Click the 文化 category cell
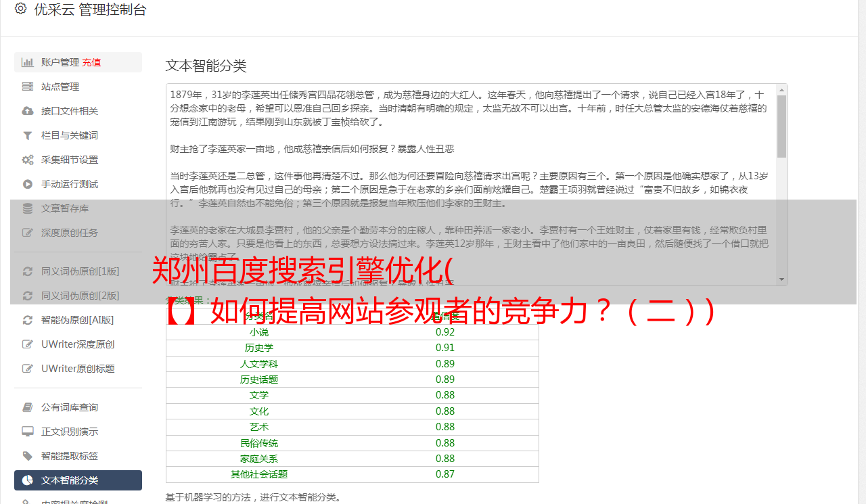Image resolution: width=866 pixels, height=504 pixels. coord(259,411)
